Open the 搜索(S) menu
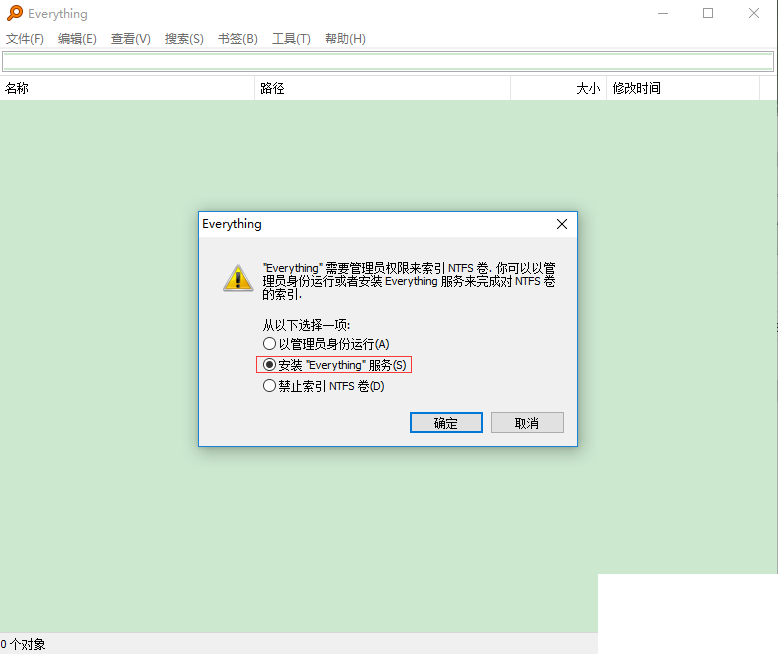 tap(184, 39)
